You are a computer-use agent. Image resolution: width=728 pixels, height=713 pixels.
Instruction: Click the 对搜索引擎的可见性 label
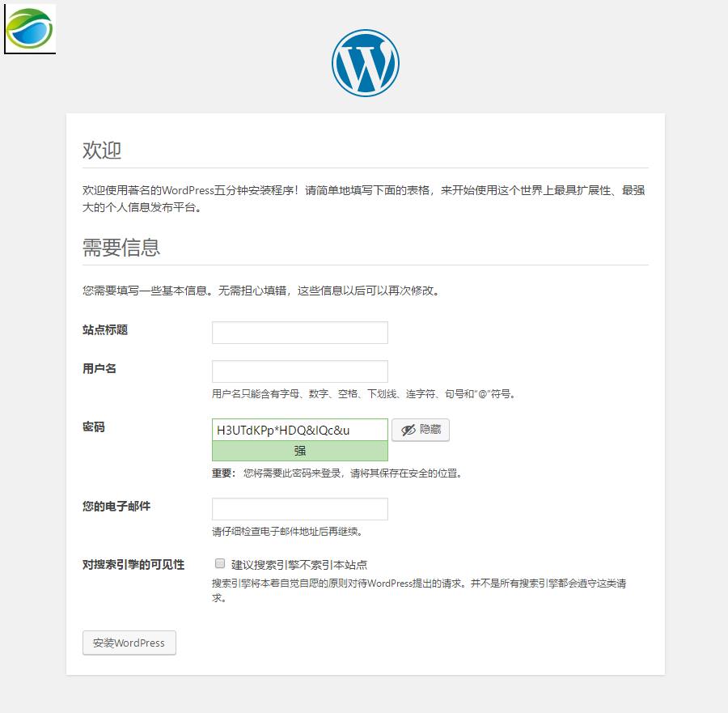click(133, 565)
